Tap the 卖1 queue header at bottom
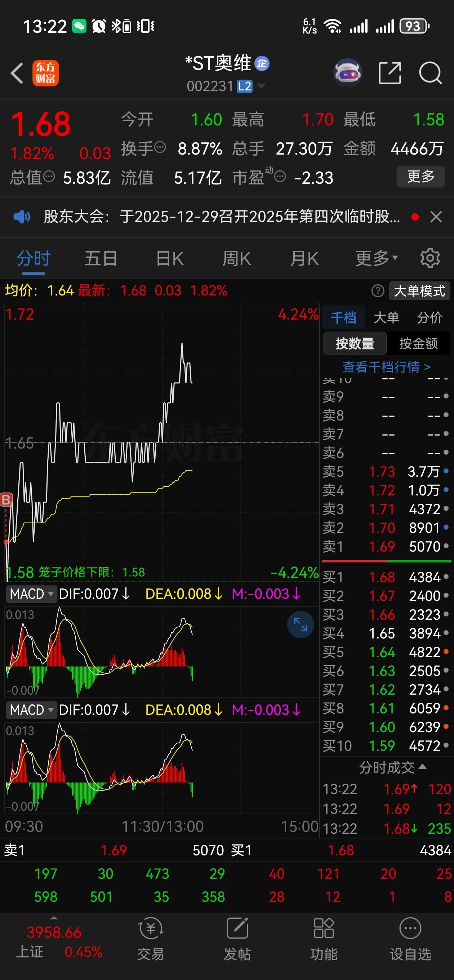This screenshot has height=980, width=454. (114, 851)
